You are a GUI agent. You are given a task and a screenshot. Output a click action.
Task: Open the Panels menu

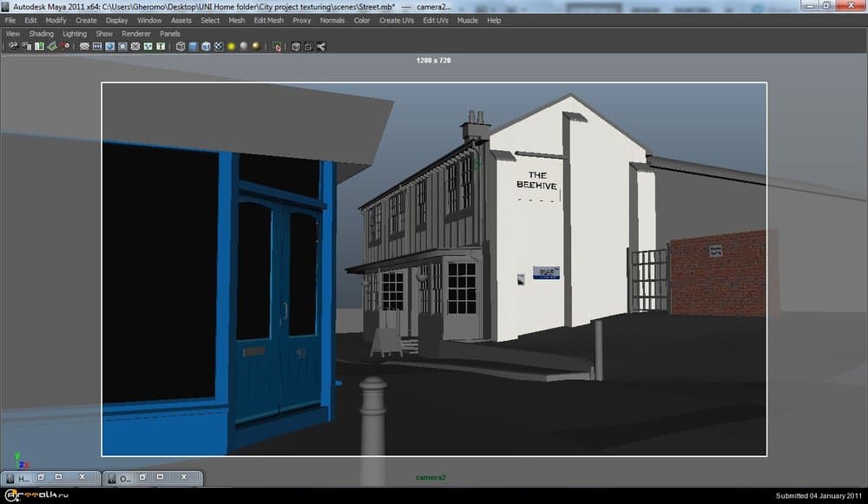pos(170,34)
